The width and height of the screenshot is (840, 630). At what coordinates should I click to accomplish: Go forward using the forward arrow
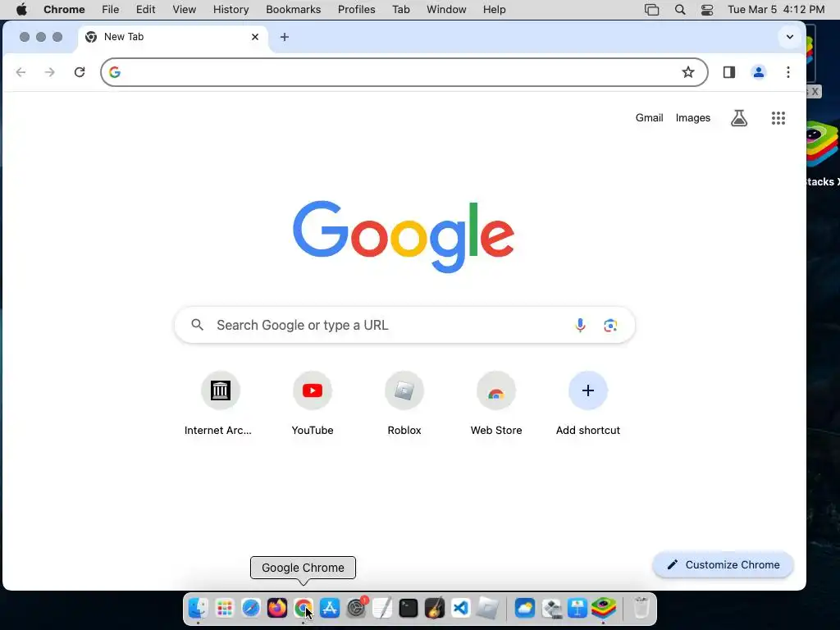[50, 72]
